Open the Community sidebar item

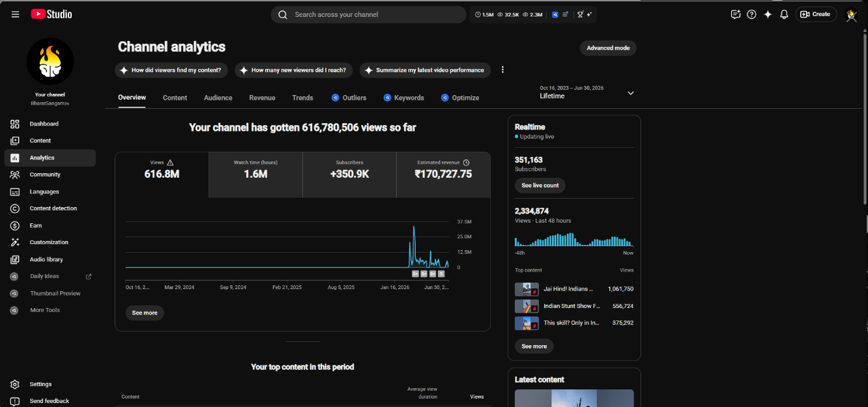coord(50,175)
